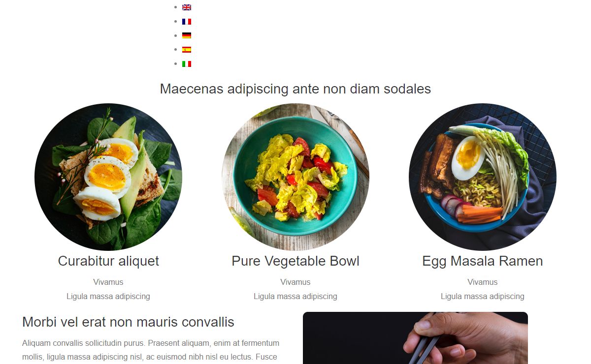
Task: Click Ligula massa adipiscing below Curabitur aliquet
Action: click(108, 296)
